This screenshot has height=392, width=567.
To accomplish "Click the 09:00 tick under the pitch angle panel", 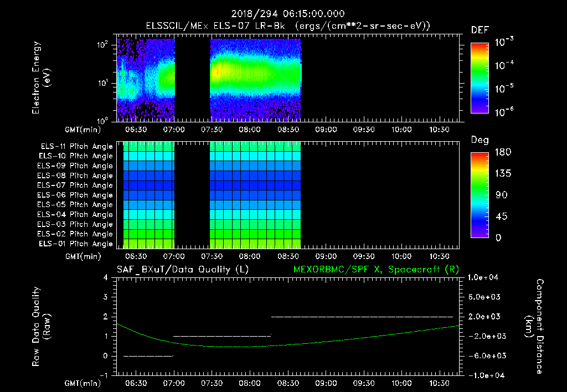I will (326, 256).
